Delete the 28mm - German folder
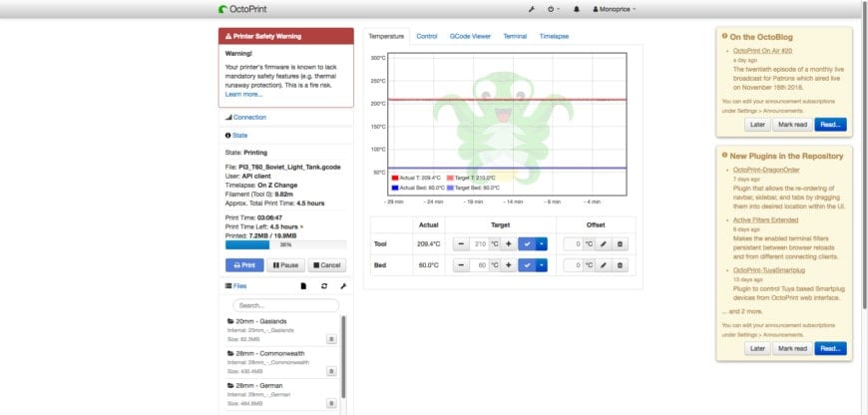868x415 pixels. (331, 403)
